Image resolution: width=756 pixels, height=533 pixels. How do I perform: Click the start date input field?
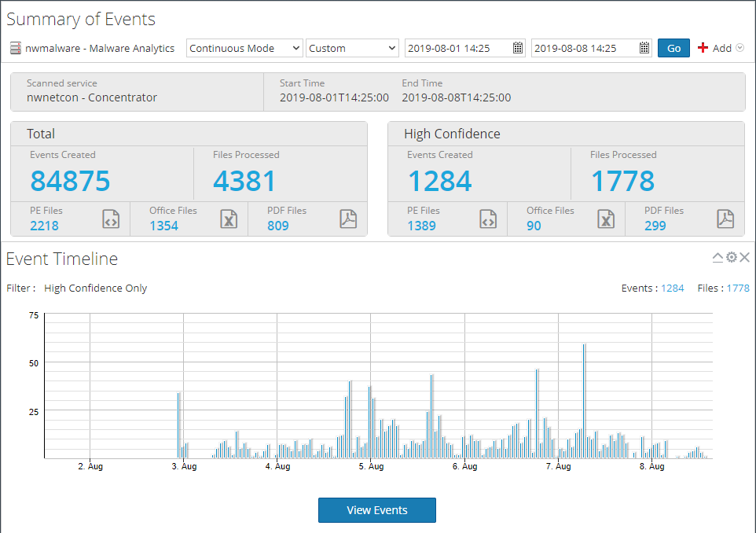click(457, 48)
